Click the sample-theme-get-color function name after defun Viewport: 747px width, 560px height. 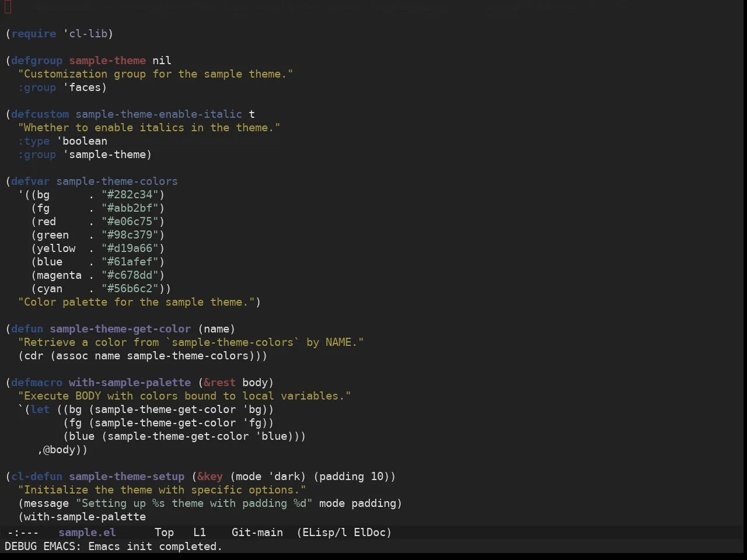click(120, 329)
